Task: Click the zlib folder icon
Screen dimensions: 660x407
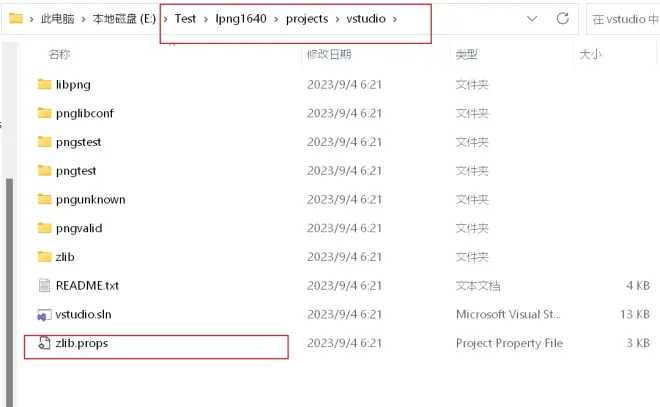Action: pyautogui.click(x=44, y=256)
